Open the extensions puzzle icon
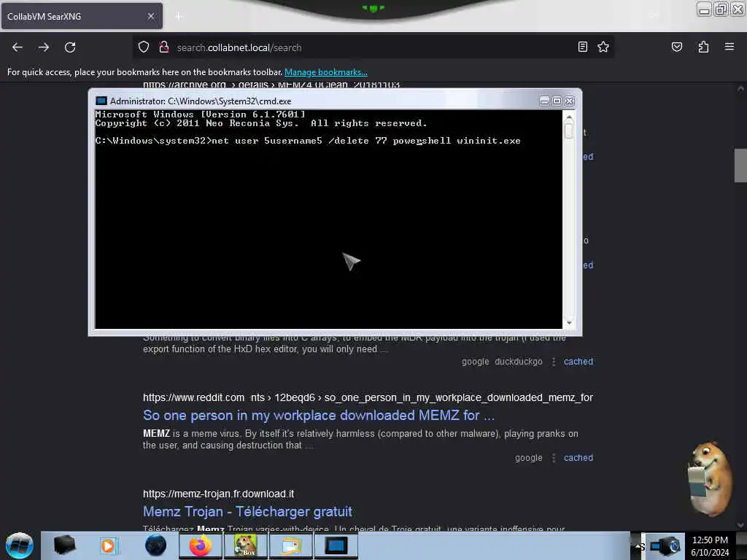The height and width of the screenshot is (560, 747). click(x=703, y=47)
